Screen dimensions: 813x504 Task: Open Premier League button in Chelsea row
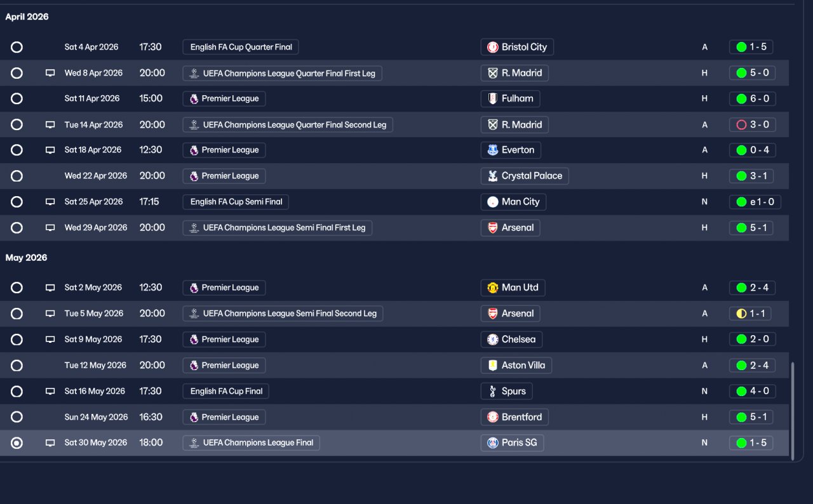tap(224, 340)
